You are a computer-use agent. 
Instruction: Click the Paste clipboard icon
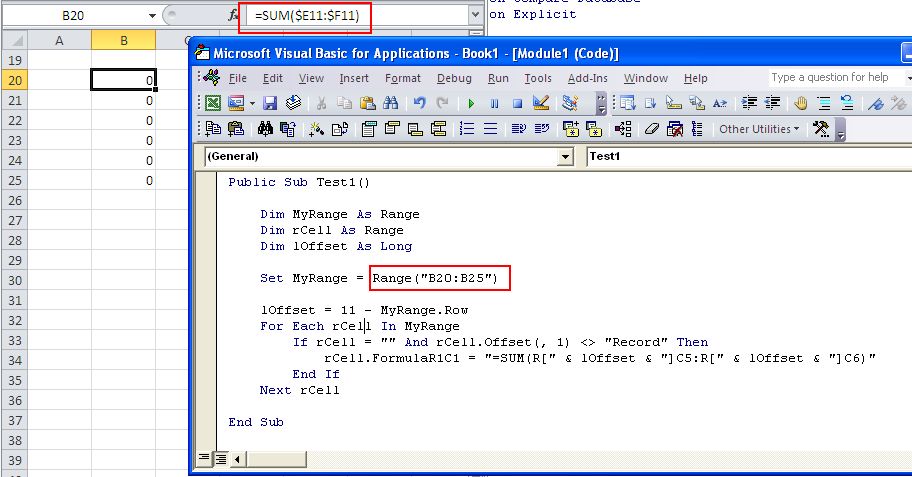pyautogui.click(x=368, y=104)
